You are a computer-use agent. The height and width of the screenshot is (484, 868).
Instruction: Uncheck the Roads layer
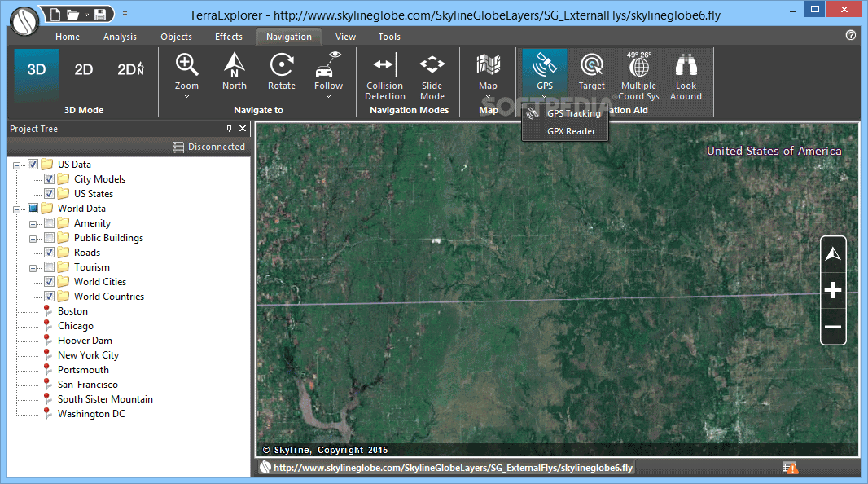pyautogui.click(x=50, y=253)
